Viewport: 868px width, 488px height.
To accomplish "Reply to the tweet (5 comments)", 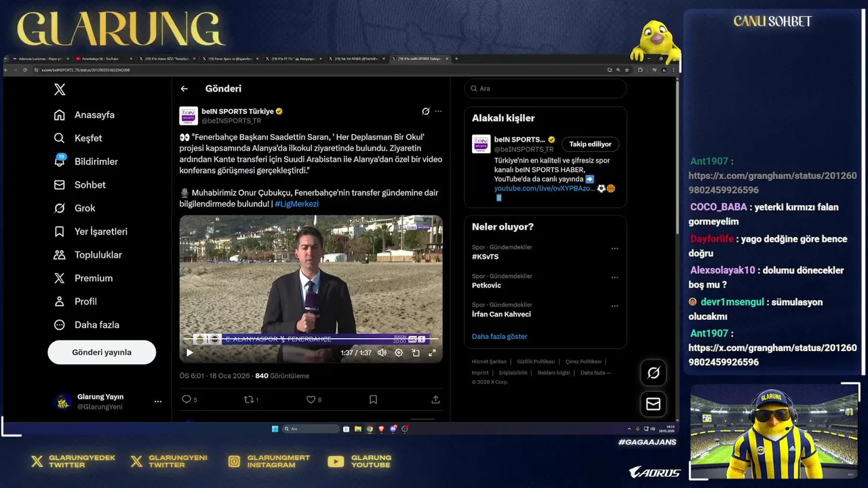I will pos(189,400).
